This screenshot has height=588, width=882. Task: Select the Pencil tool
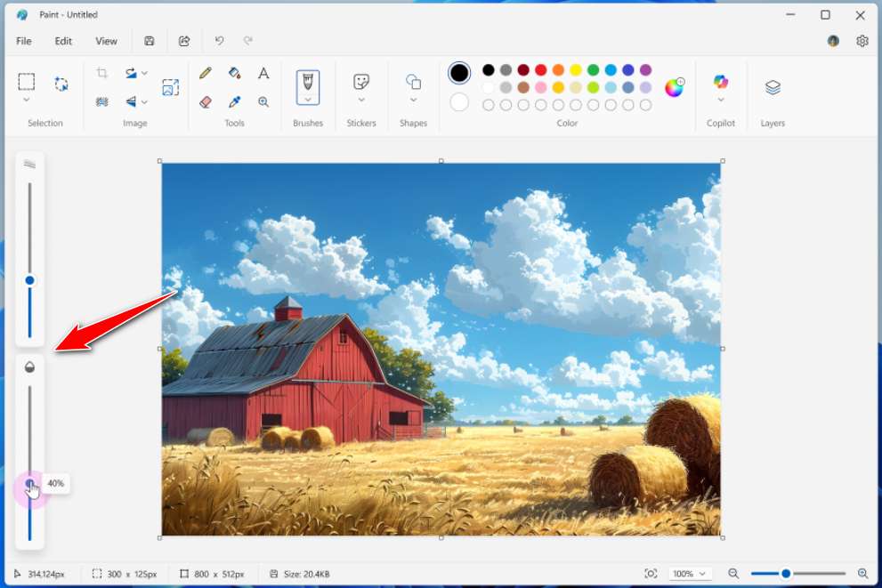coord(205,73)
